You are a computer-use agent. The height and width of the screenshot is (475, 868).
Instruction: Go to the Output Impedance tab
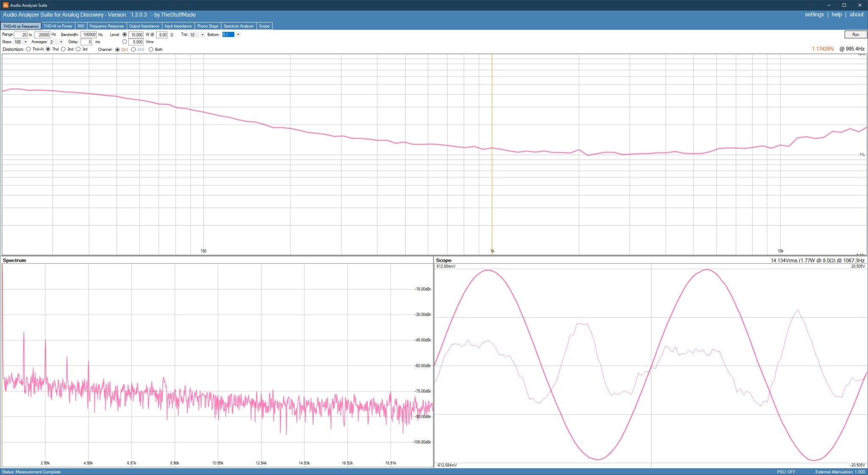click(x=144, y=26)
